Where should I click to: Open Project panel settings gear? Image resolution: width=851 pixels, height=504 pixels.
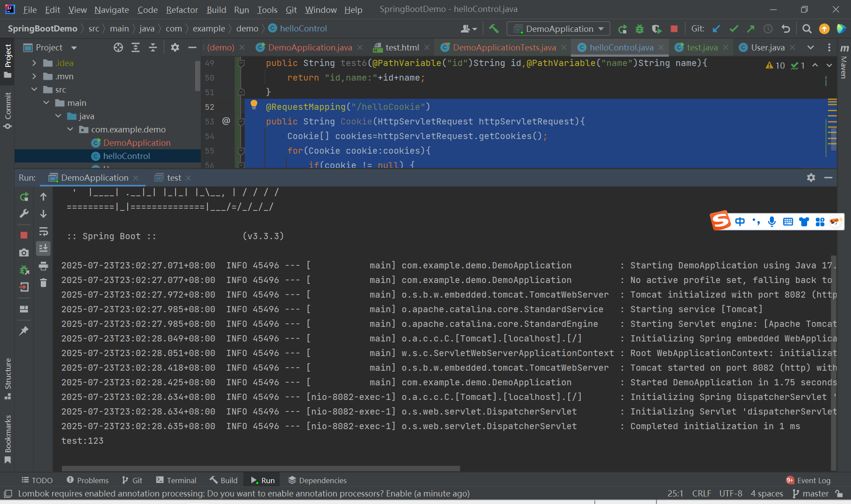(175, 47)
